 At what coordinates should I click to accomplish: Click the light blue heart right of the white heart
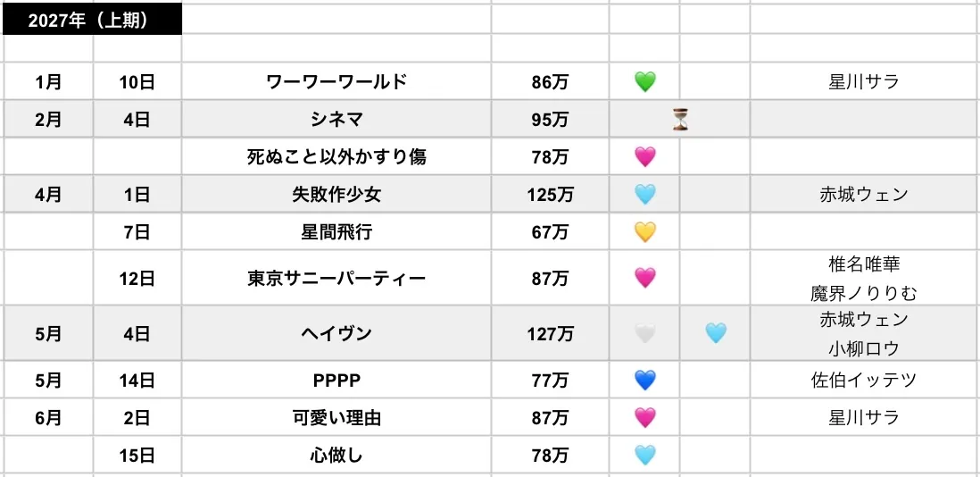[x=715, y=334]
